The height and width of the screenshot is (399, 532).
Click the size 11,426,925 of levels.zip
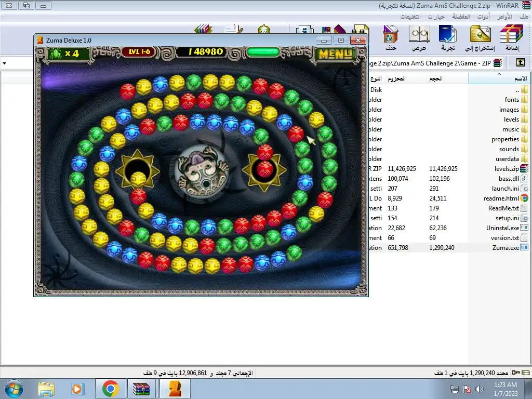(x=444, y=169)
